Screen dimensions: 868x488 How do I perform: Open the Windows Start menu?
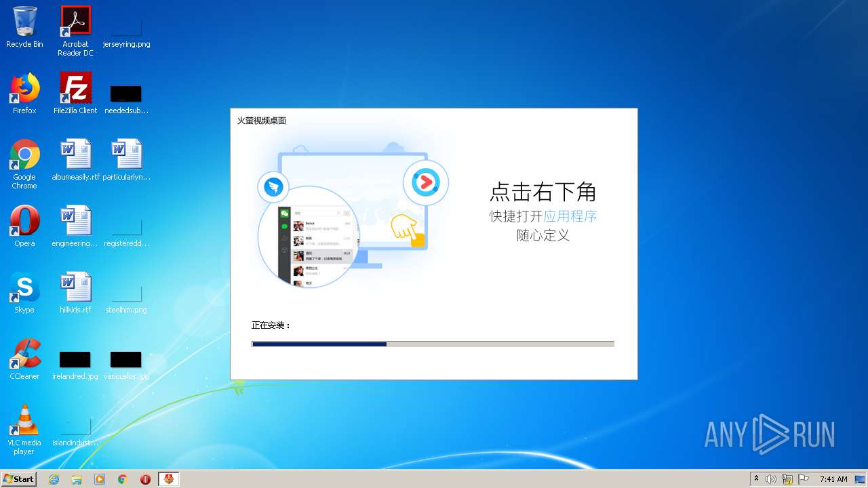coord(19,479)
